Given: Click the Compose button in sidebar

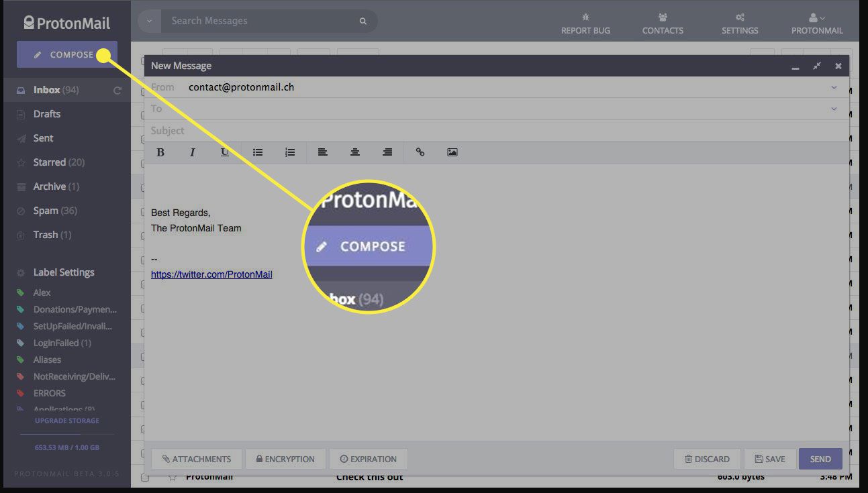Looking at the screenshot, I should click(x=67, y=54).
